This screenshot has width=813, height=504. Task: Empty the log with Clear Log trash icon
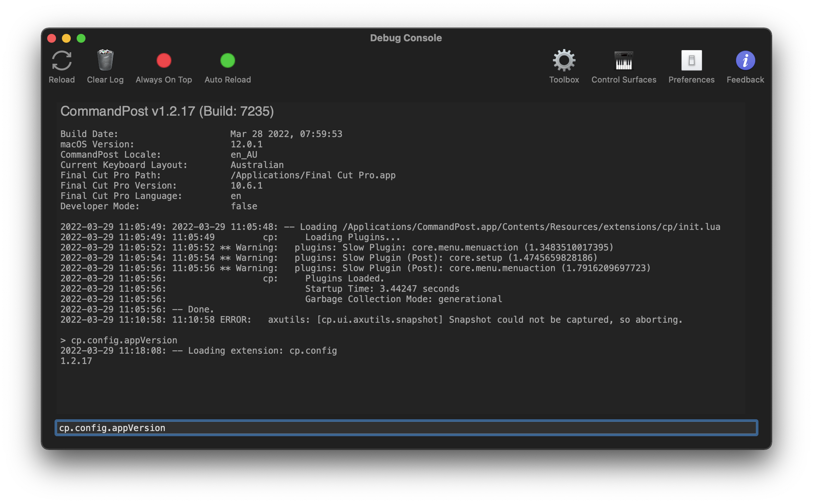[x=105, y=60]
